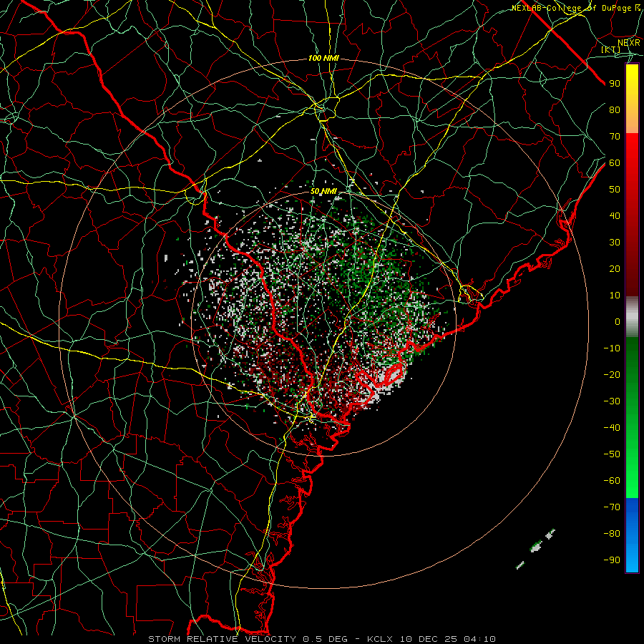
Task: Click the 50 NMI range ring label
Action: point(323,191)
